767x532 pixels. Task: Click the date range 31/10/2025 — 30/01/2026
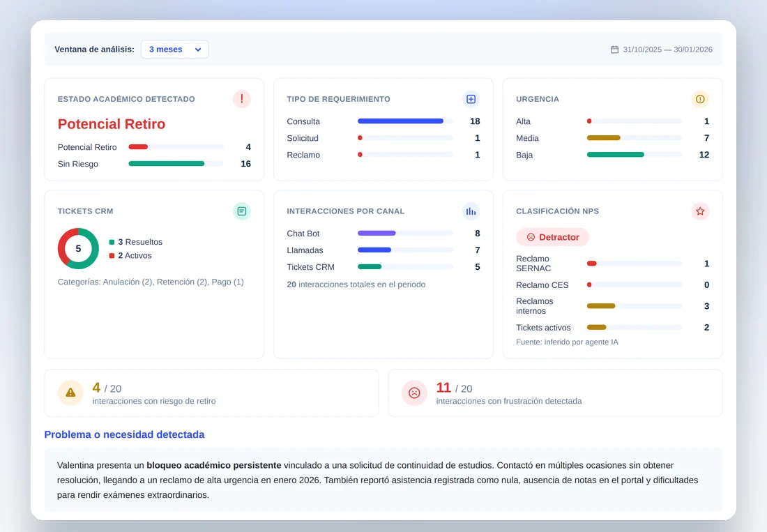tap(668, 50)
